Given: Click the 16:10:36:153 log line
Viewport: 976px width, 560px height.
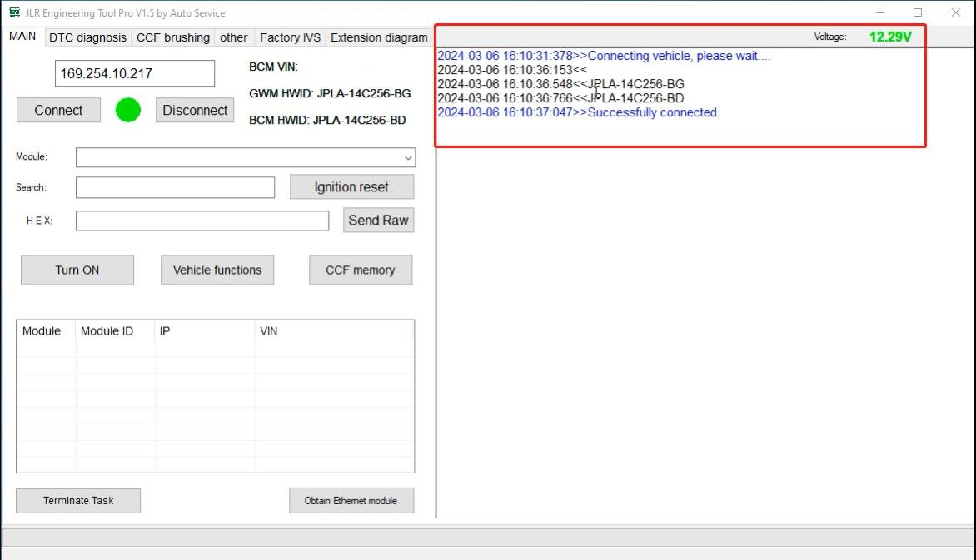Looking at the screenshot, I should point(511,70).
